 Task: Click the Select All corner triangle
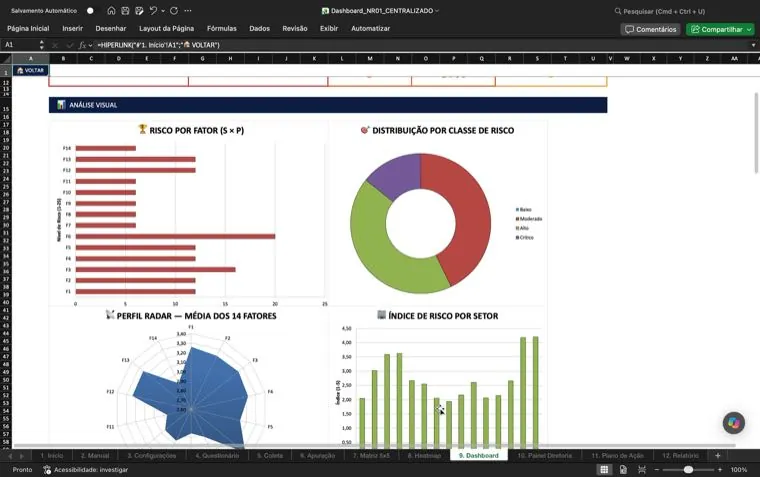tap(6, 59)
